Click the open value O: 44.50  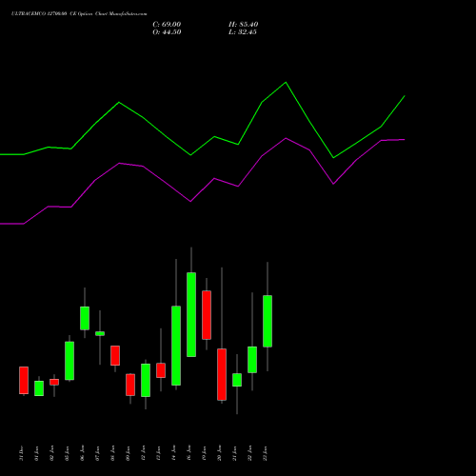[x=167, y=32]
